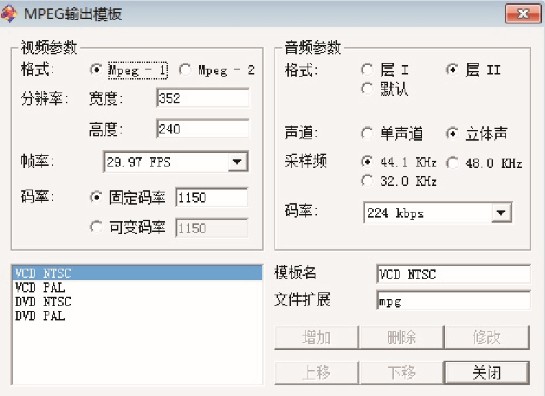Click the fixed bitrate field showing 1150
The height and width of the screenshot is (396, 545).
[211, 197]
